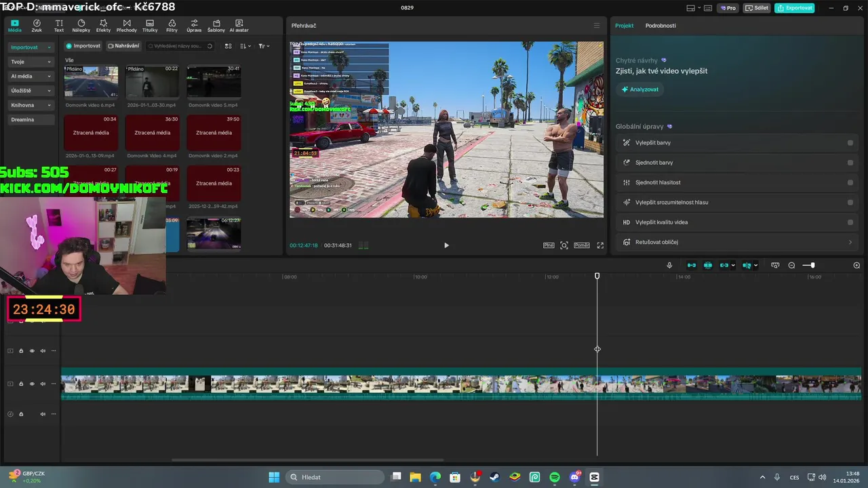Click the Exportovat button
Image resolution: width=868 pixels, height=488 pixels.
click(795, 8)
